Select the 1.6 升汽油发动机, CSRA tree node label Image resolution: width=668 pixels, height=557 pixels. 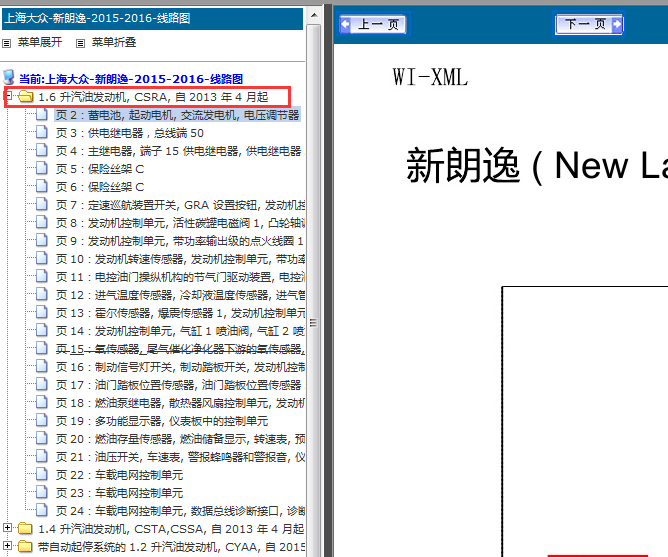tap(153, 97)
